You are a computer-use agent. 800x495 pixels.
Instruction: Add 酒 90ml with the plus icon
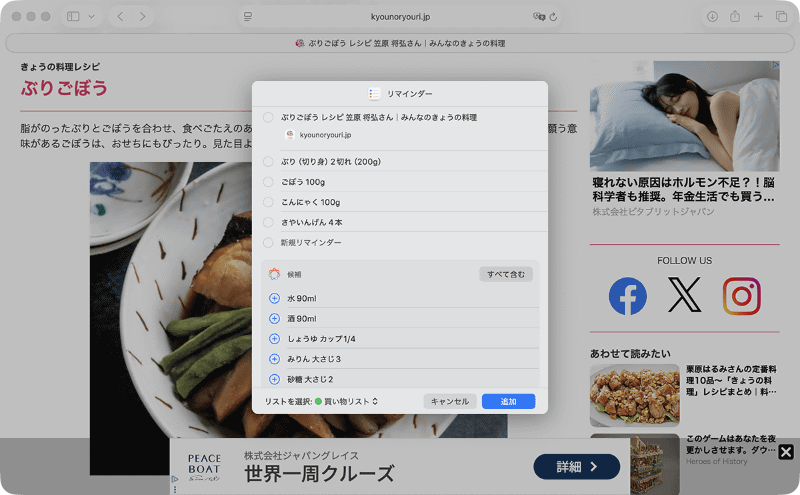274,319
